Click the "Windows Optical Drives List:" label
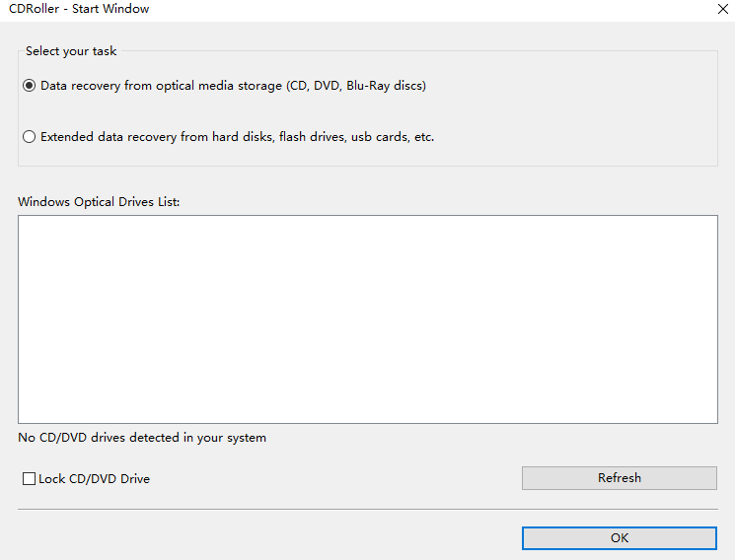The image size is (735, 560). coord(99,201)
